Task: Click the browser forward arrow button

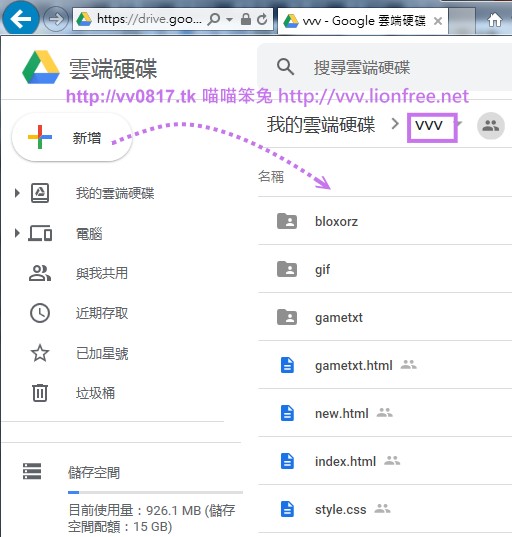Action: coord(55,19)
